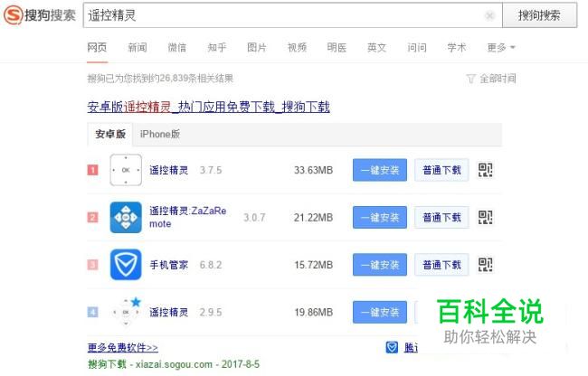Click 普通下载 for 遥控精灵 3.7.5
588x376 pixels.
441,170
